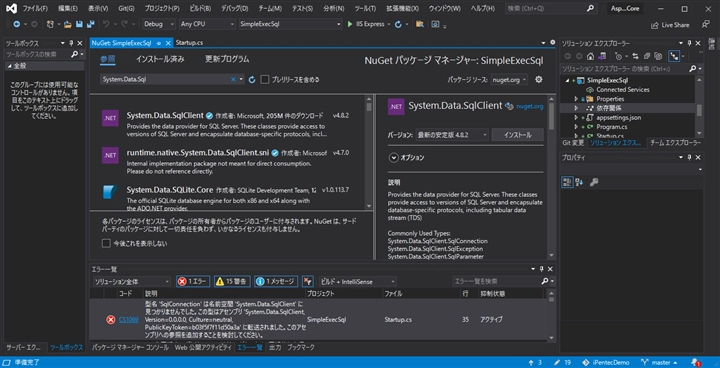Toggle the 1 error filter button
The height and width of the screenshot is (368, 720).
click(x=193, y=282)
